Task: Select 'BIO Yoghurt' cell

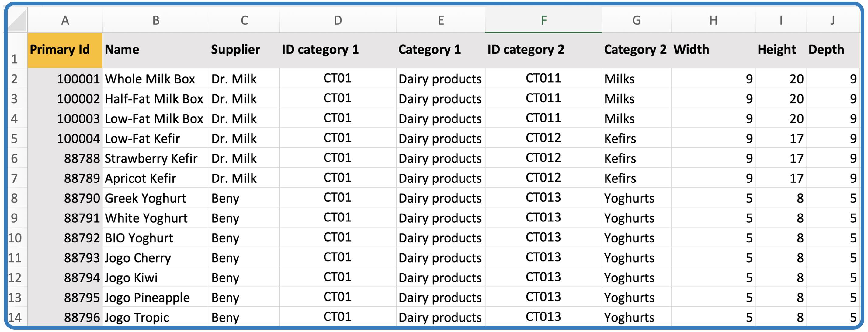Action: coord(156,238)
